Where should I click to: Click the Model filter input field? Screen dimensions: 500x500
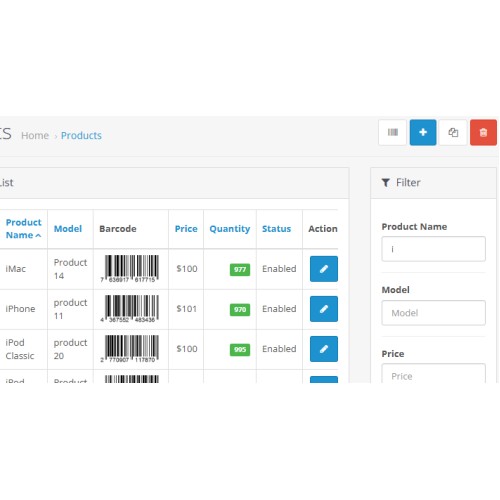point(433,313)
